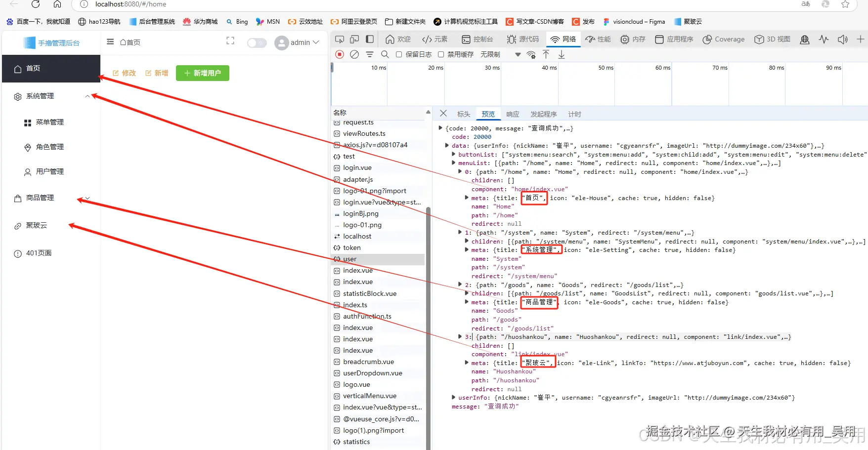Open the 发起程序 request tab
This screenshot has height=450, width=868.
pos(544,114)
